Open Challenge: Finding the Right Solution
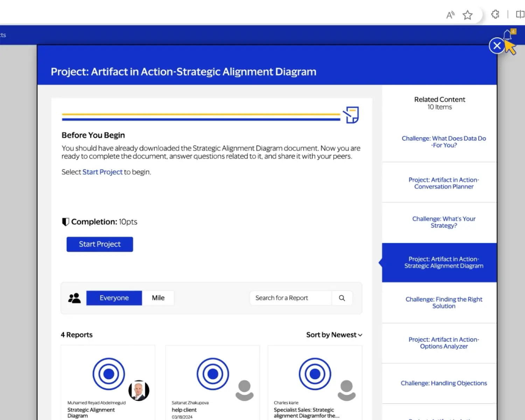 coord(444,302)
